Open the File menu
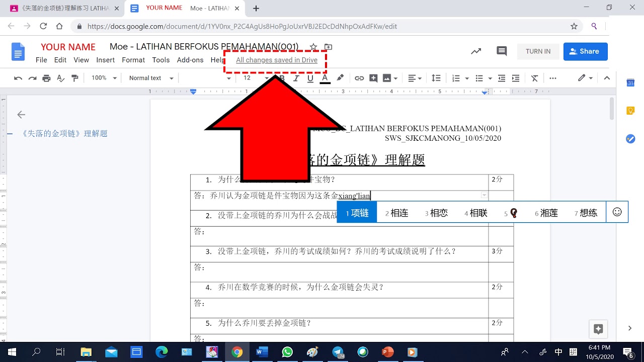 (x=41, y=60)
